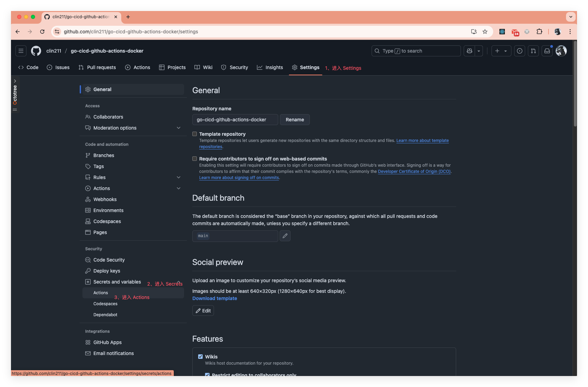Switch to the Pull requests tab
Screen dimensions: 588x387
coord(97,67)
